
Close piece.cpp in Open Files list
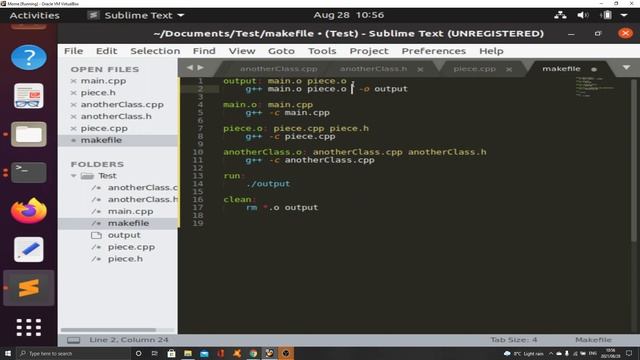pos(73,128)
